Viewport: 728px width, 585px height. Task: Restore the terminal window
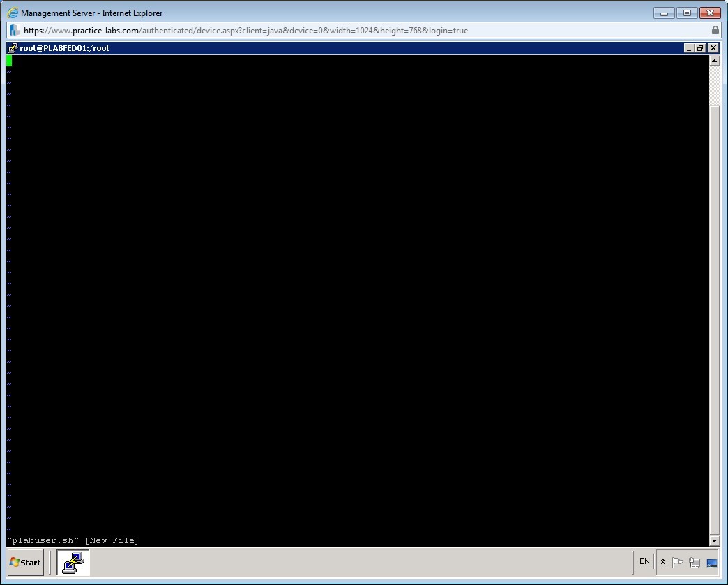(x=700, y=47)
